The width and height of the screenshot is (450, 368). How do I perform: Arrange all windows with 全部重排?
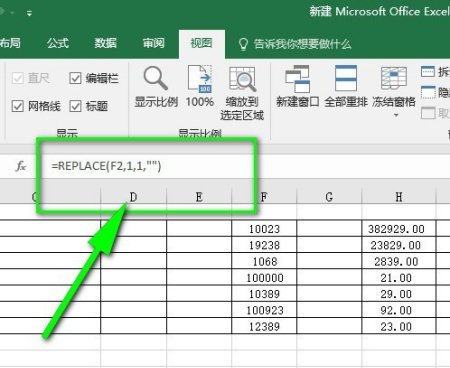click(x=346, y=86)
